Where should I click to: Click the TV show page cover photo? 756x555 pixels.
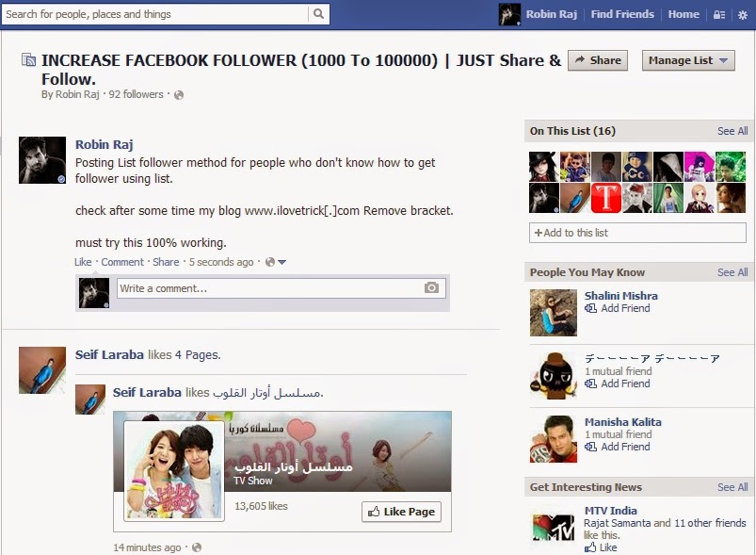pos(282,451)
